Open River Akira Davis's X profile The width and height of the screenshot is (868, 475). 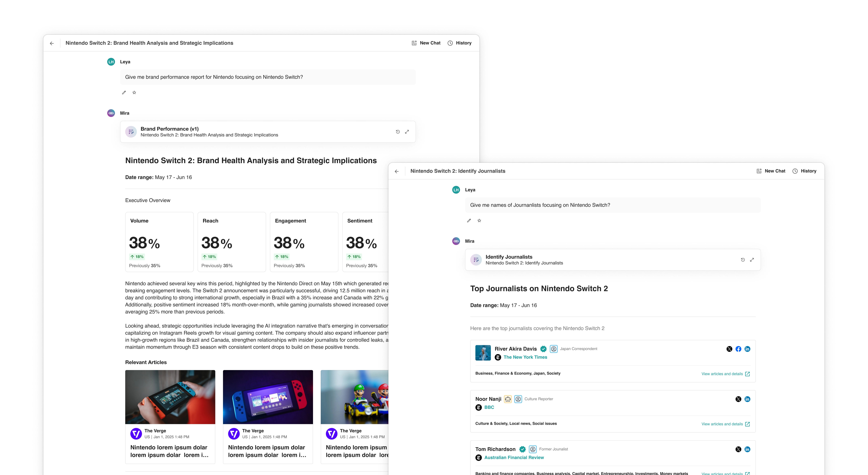tap(729, 349)
